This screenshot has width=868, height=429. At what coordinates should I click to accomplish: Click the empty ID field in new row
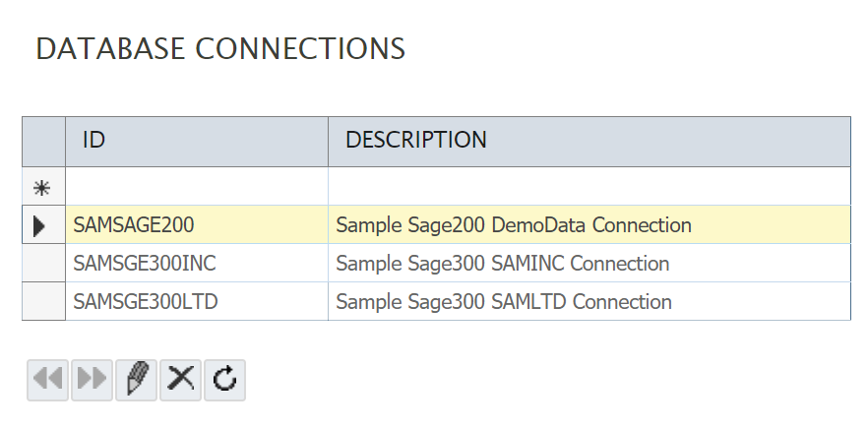(x=197, y=187)
